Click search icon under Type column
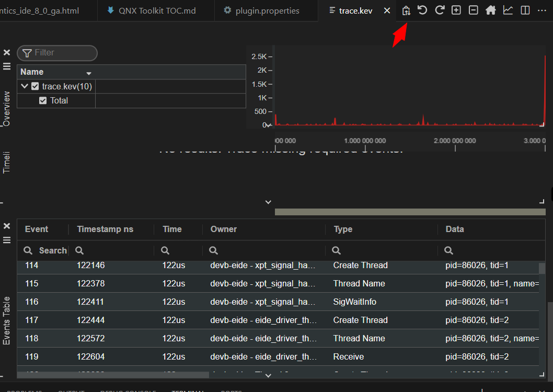The width and height of the screenshot is (553, 392). pyautogui.click(x=337, y=250)
